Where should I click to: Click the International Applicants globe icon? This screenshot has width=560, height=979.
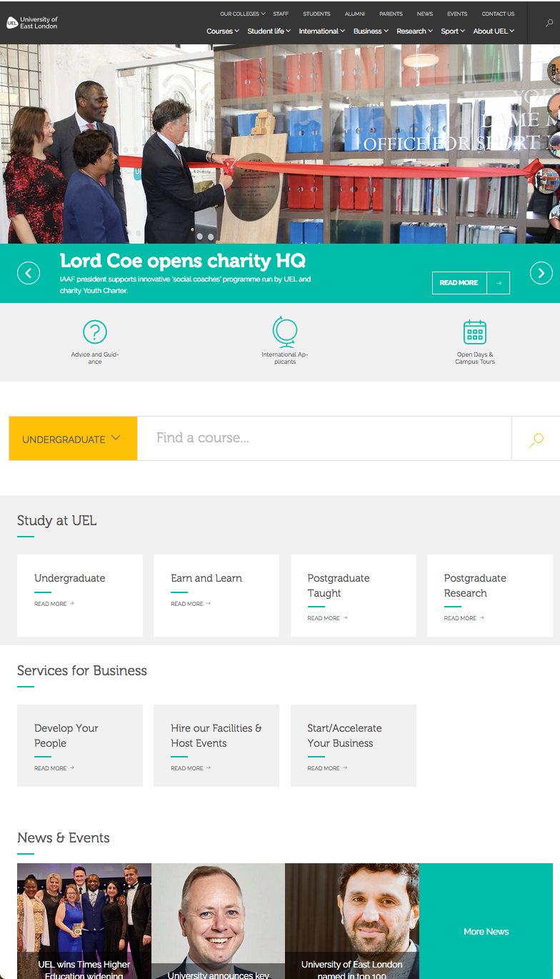point(285,332)
